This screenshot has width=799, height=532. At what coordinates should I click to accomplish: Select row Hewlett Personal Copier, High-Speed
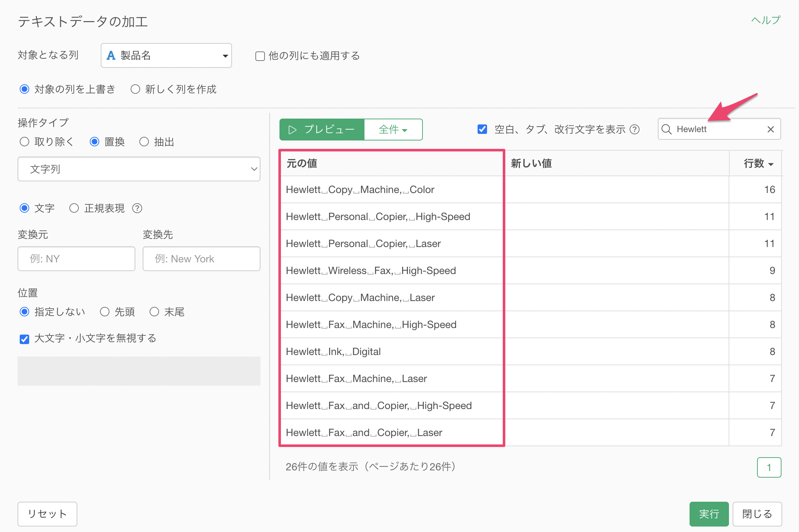[531, 217]
